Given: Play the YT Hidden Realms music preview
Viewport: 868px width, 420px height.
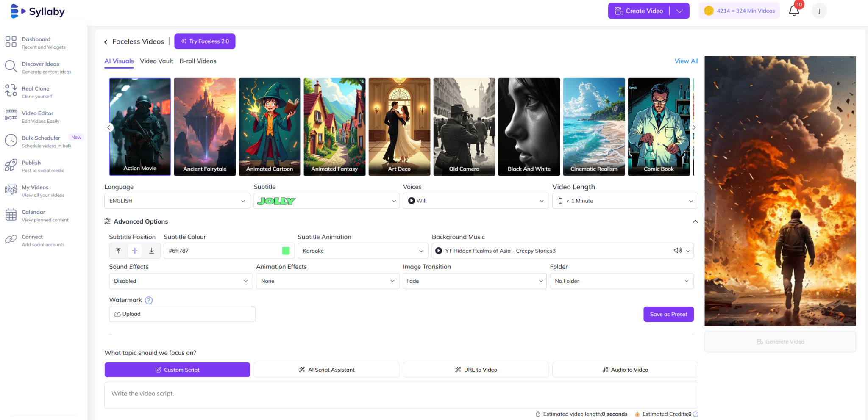Looking at the screenshot, I should (439, 251).
